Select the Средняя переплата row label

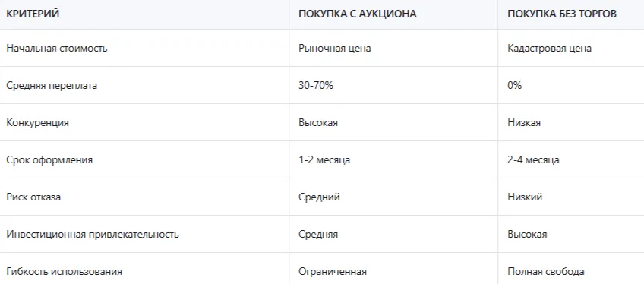(52, 86)
